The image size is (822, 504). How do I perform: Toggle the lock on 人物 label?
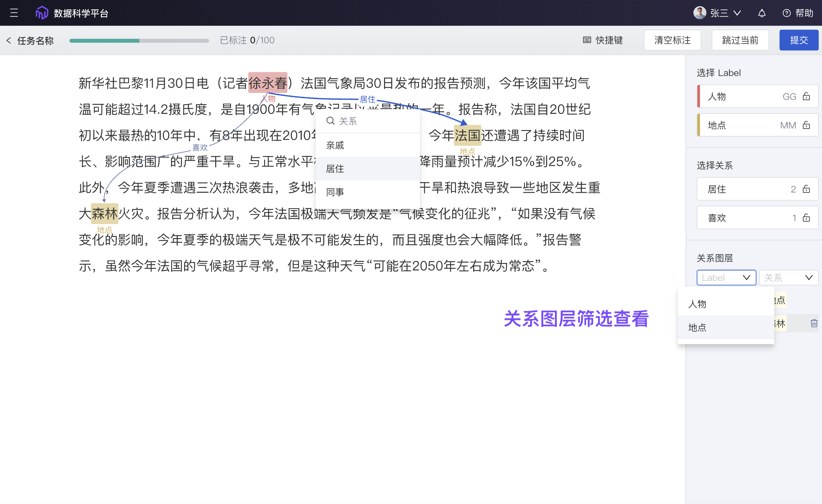pos(806,96)
